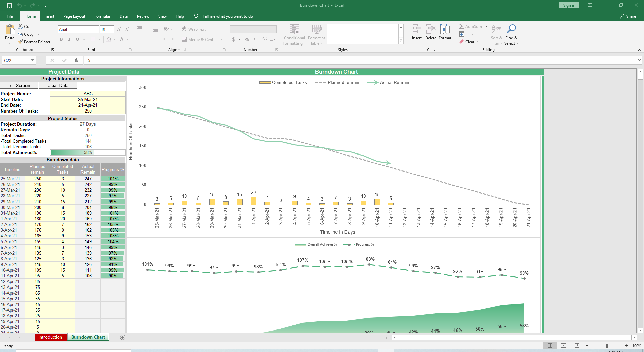The width and height of the screenshot is (644, 352).
Task: Click the zoom in control on status bar
Action: [x=626, y=346]
